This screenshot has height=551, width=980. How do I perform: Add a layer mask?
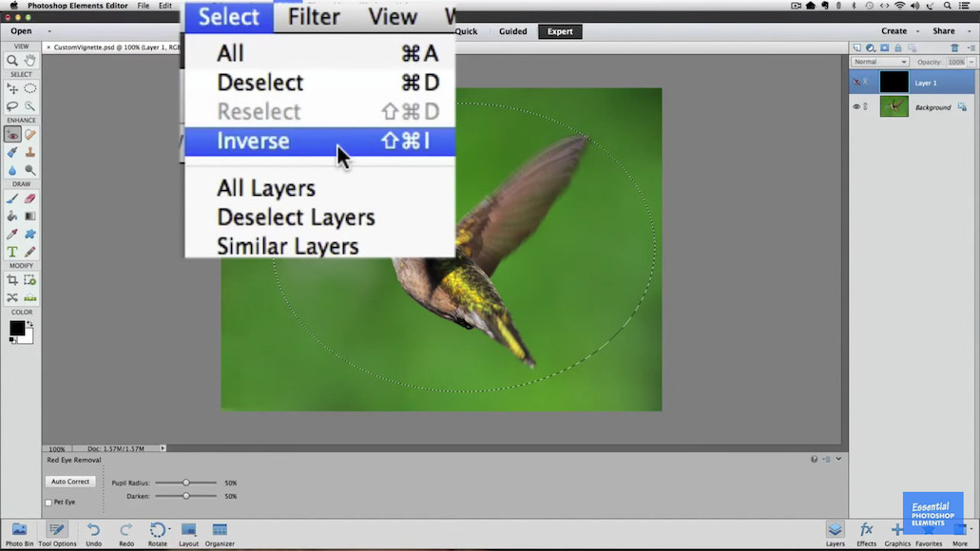[884, 48]
